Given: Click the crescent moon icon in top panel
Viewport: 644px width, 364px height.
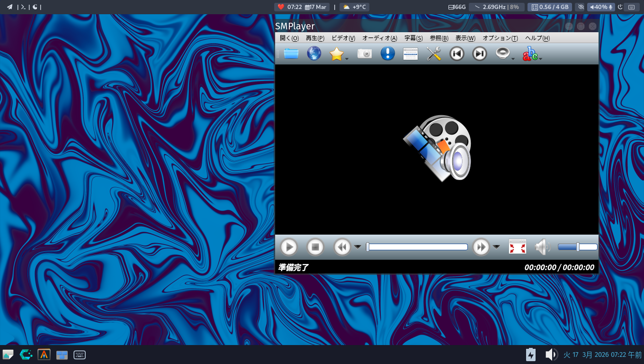Looking at the screenshot, I should (35, 7).
